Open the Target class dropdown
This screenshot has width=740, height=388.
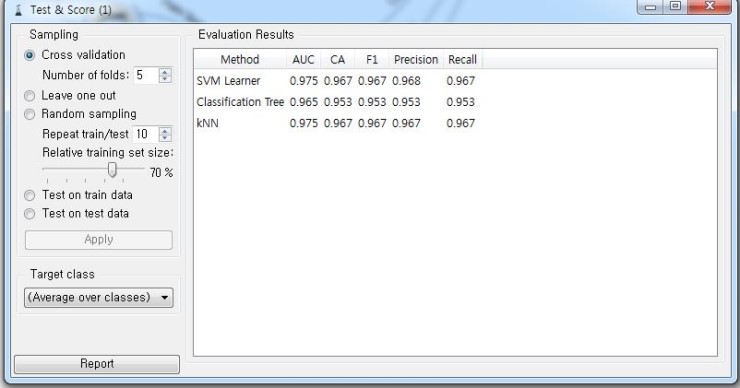point(99,298)
